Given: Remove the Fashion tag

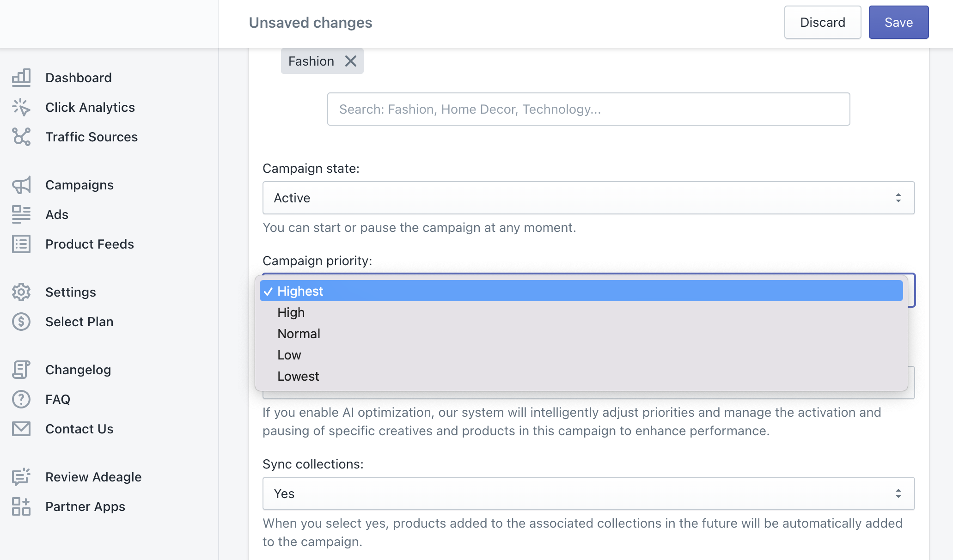Looking at the screenshot, I should coord(351,61).
